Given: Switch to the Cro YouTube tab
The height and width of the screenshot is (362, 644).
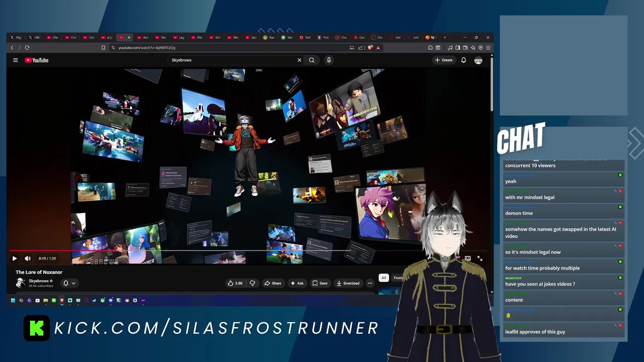Looking at the screenshot, I should [70, 37].
